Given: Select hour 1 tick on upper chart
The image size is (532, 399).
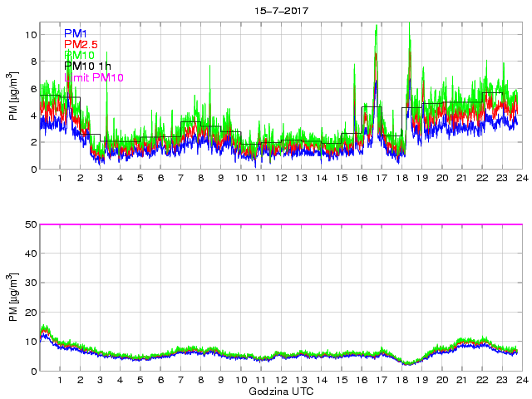Looking at the screenshot, I should [60, 179].
